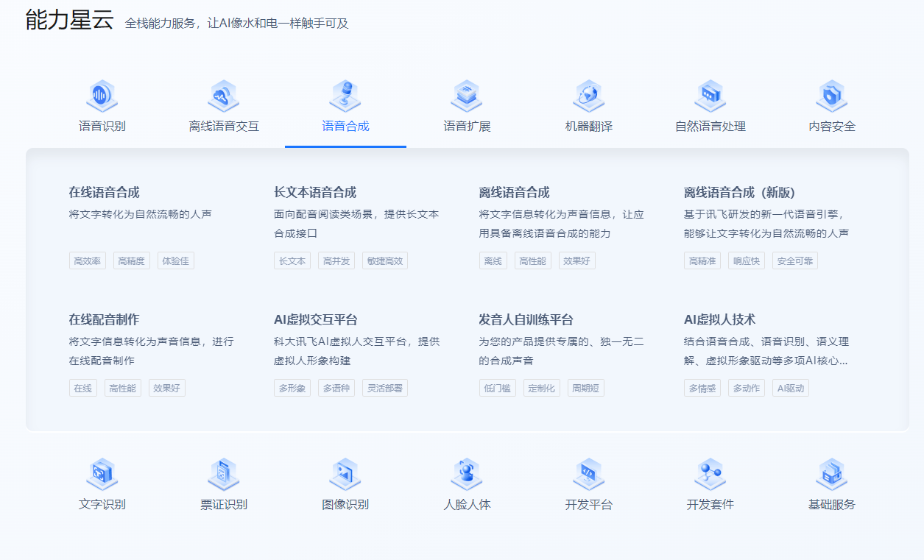Switch to the 语音扩展 tab

(466, 126)
